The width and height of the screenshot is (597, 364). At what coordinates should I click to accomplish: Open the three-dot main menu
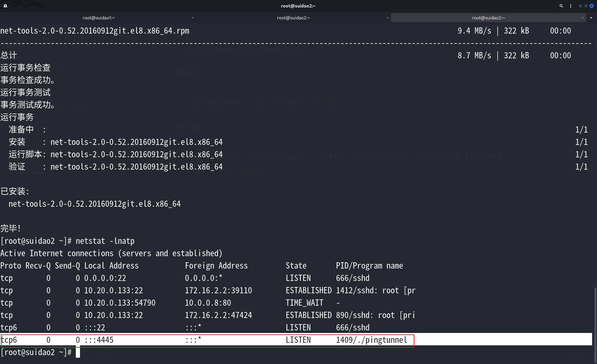[571, 6]
